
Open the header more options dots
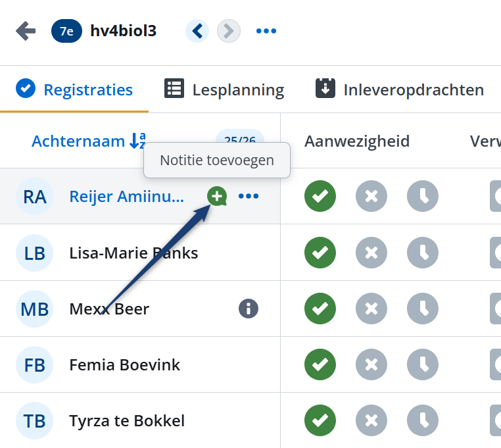coord(266,31)
